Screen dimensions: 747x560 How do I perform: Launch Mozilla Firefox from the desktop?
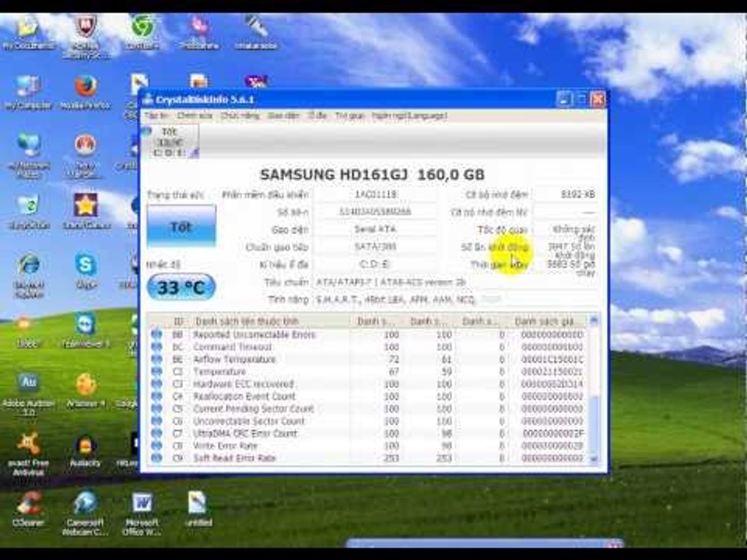tap(86, 92)
